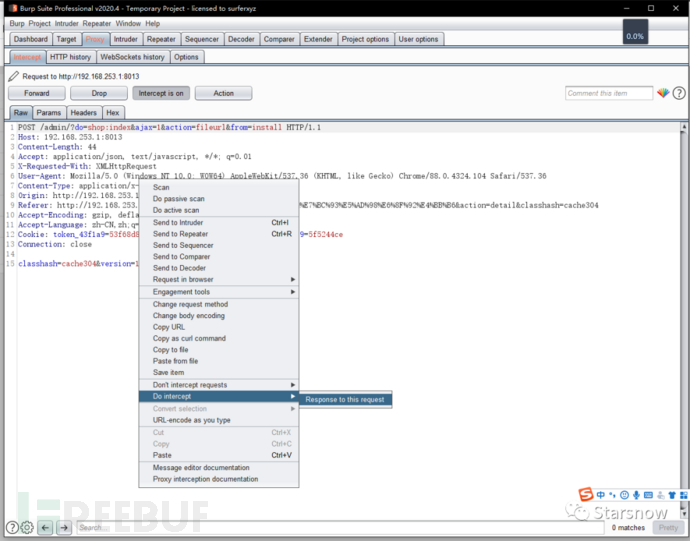Open the HTTP history tab

point(70,57)
